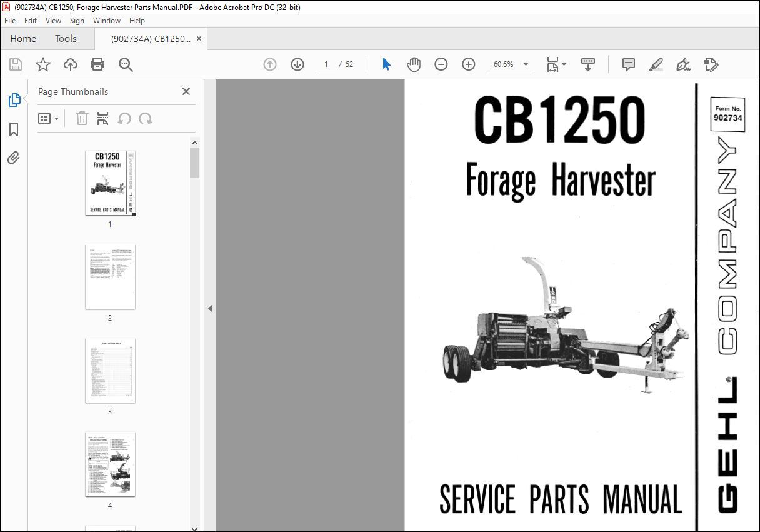The height and width of the screenshot is (532, 760).
Task: Expand fit page tool dropdown arrow
Action: [564, 64]
